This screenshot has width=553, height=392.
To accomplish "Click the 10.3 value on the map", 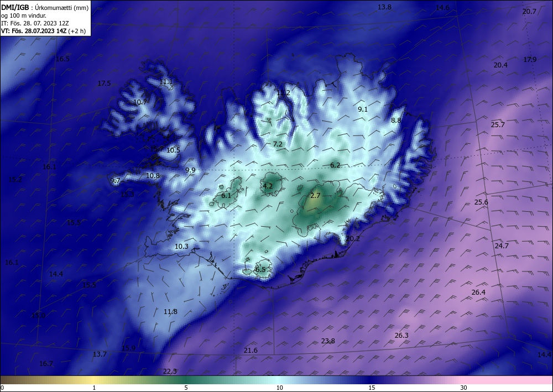I will pos(181,247).
